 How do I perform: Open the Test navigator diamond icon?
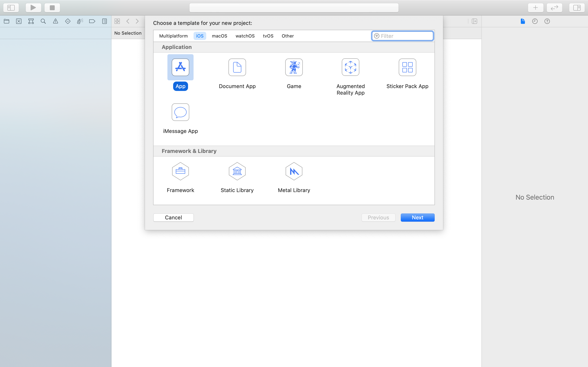point(68,21)
